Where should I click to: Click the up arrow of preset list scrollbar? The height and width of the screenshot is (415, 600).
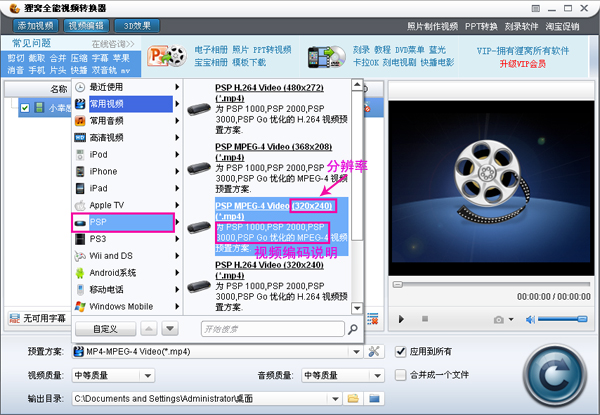coord(357,85)
